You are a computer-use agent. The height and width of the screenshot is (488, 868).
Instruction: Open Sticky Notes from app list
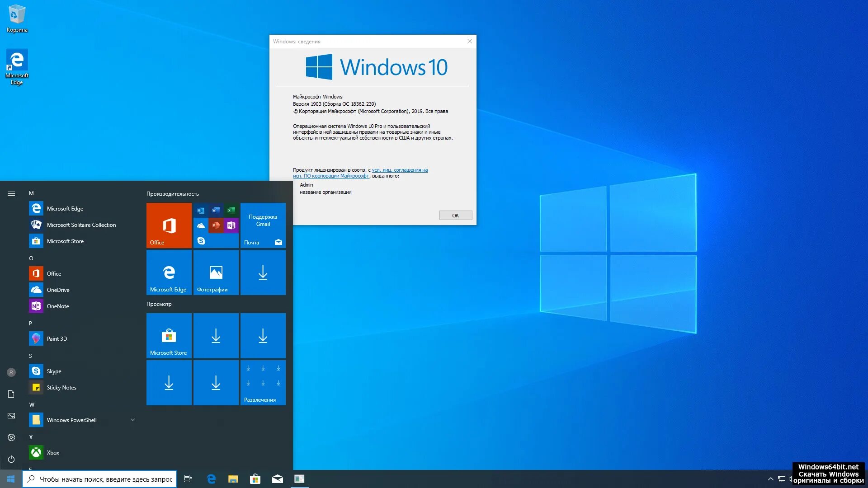pyautogui.click(x=61, y=387)
